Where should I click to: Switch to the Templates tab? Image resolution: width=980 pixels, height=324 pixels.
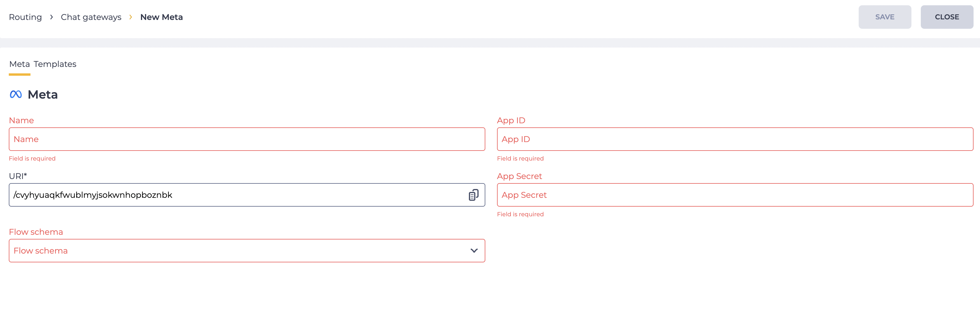pyautogui.click(x=55, y=64)
